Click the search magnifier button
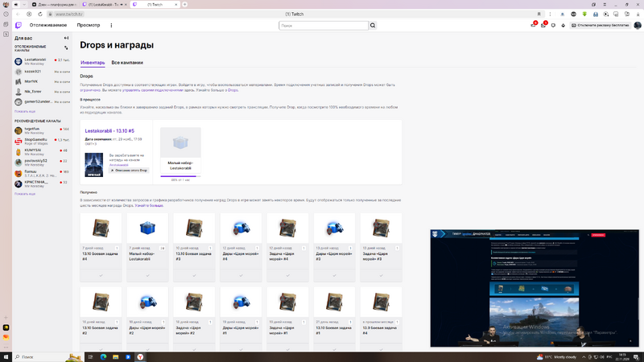Image resolution: width=644 pixels, height=362 pixels. (373, 26)
